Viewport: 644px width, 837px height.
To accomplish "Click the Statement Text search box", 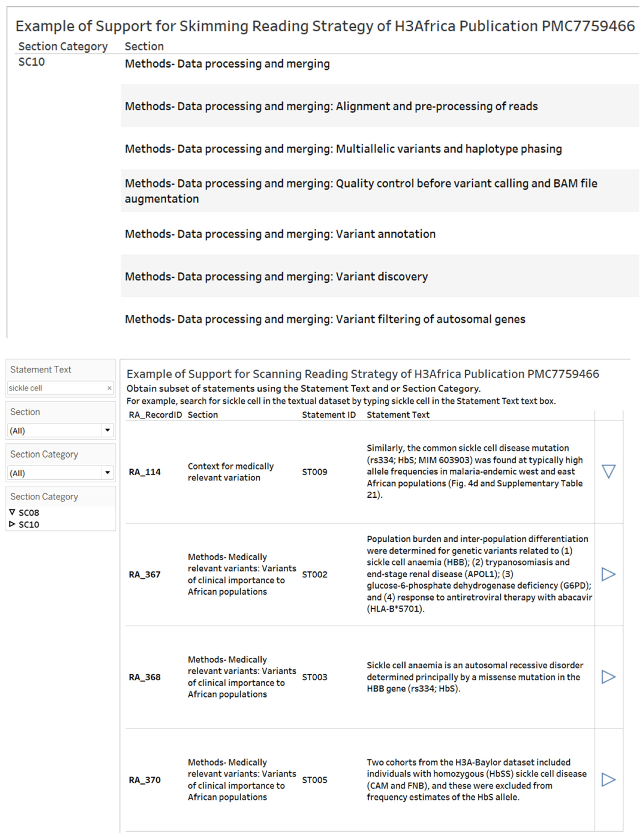I will pos(57,388).
